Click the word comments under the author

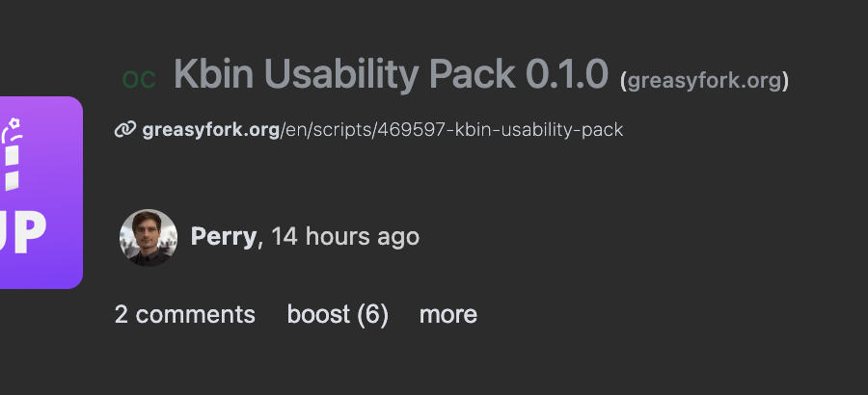tap(195, 314)
